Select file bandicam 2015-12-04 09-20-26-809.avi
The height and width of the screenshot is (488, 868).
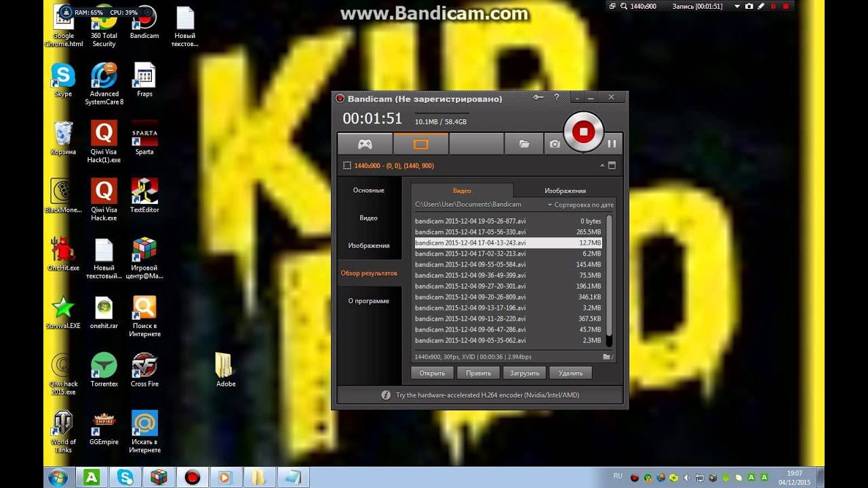tap(508, 297)
